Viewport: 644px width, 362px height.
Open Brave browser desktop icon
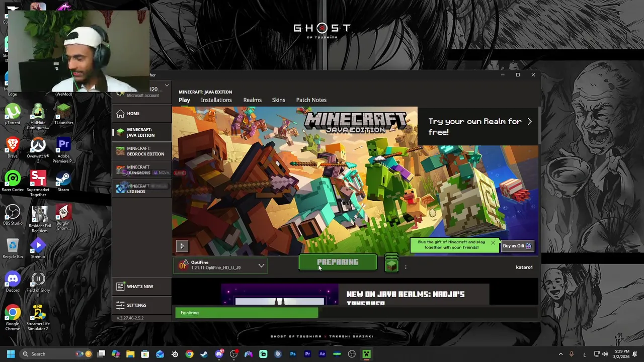point(13,148)
